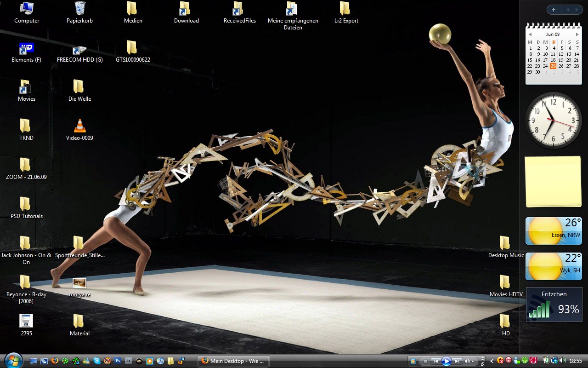
Task: Open the Essen, NRW weather gadget
Action: [554, 231]
